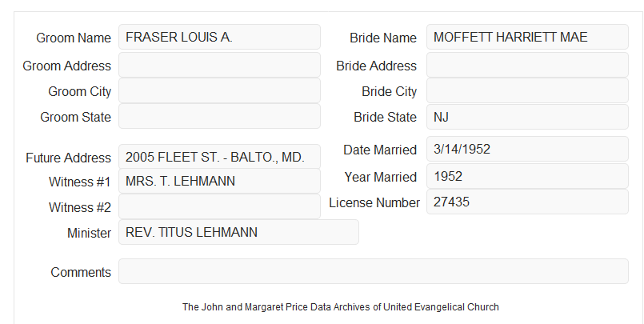Click the Minister field REV. TITUS LEHMANN
Viewport: 644px width, 324px height.
tap(238, 232)
